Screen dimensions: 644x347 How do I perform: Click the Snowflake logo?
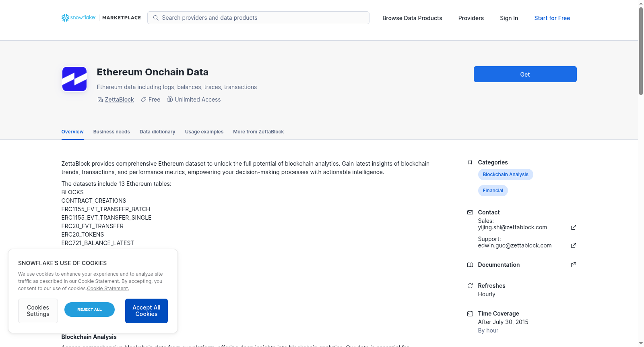(78, 18)
